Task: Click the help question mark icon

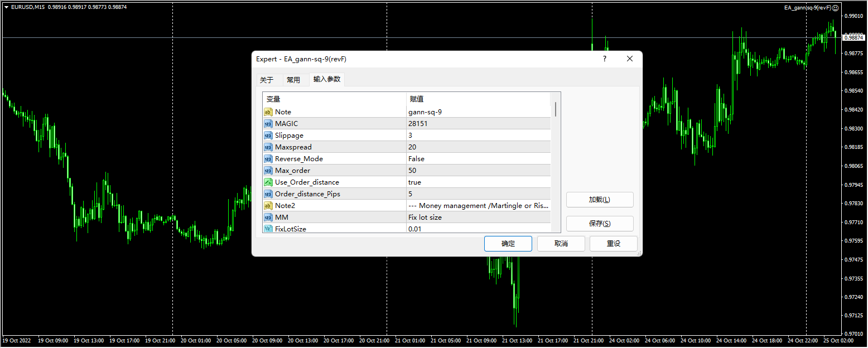Action: click(x=604, y=59)
